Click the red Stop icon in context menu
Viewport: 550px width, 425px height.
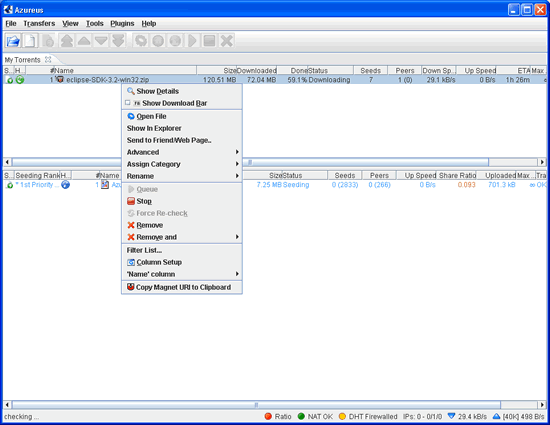[x=131, y=201]
